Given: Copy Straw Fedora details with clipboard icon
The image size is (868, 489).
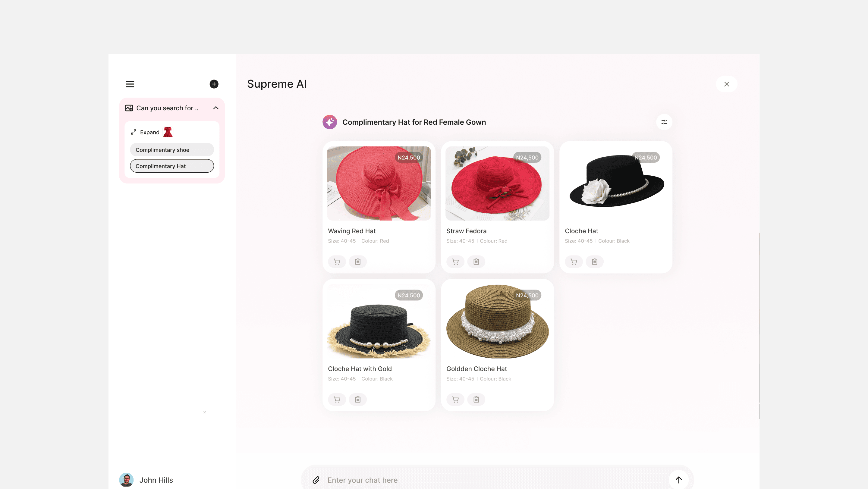Looking at the screenshot, I should [476, 262].
